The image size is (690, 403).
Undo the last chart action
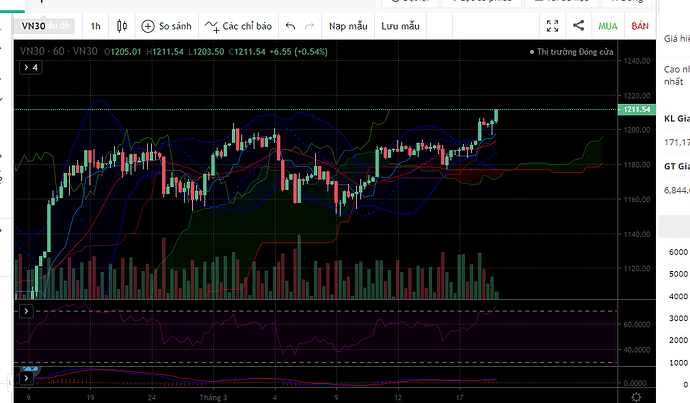(290, 26)
